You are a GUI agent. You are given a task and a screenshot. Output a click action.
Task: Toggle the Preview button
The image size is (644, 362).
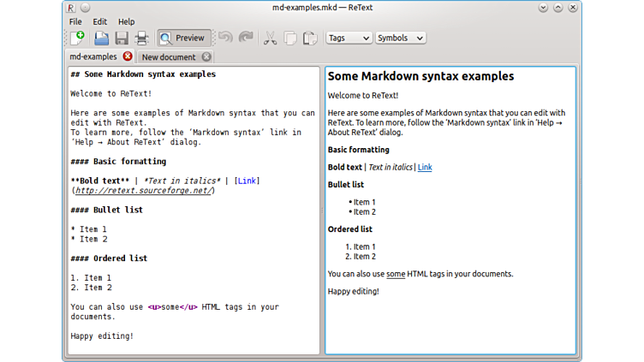coord(184,38)
